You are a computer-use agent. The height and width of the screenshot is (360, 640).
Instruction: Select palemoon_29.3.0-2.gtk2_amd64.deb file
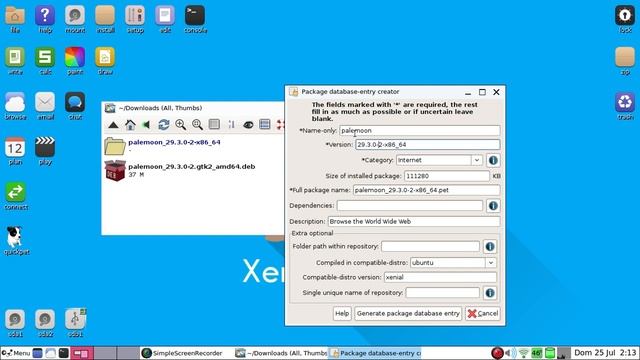pos(180,170)
